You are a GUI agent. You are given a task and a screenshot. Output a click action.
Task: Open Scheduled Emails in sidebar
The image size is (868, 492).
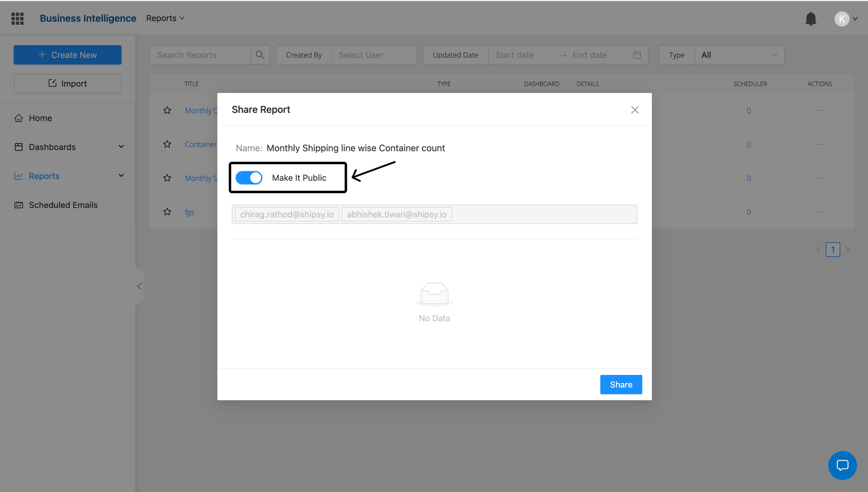tap(63, 205)
